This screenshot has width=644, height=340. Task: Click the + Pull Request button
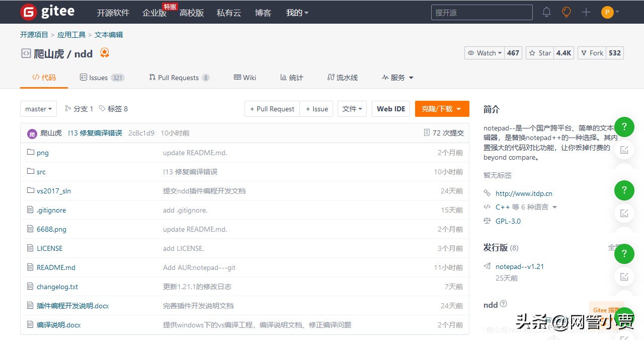[x=272, y=109]
